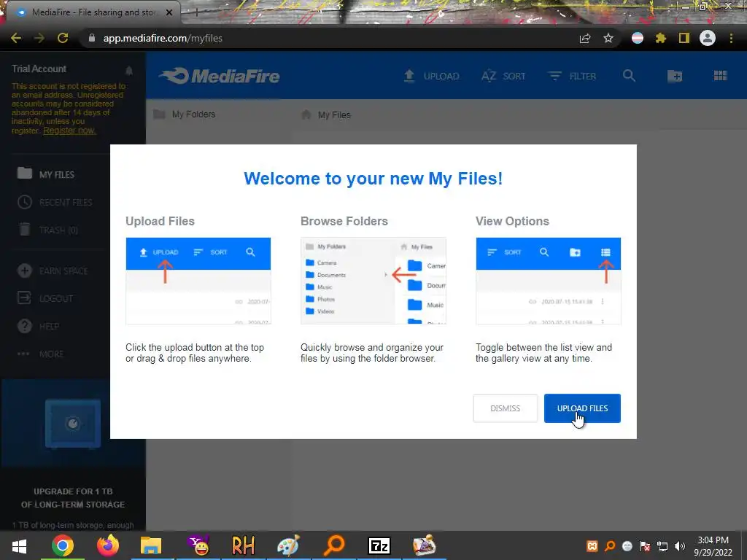The width and height of the screenshot is (747, 560).
Task: Click the Upload icon in top toolbar
Action: (x=431, y=76)
